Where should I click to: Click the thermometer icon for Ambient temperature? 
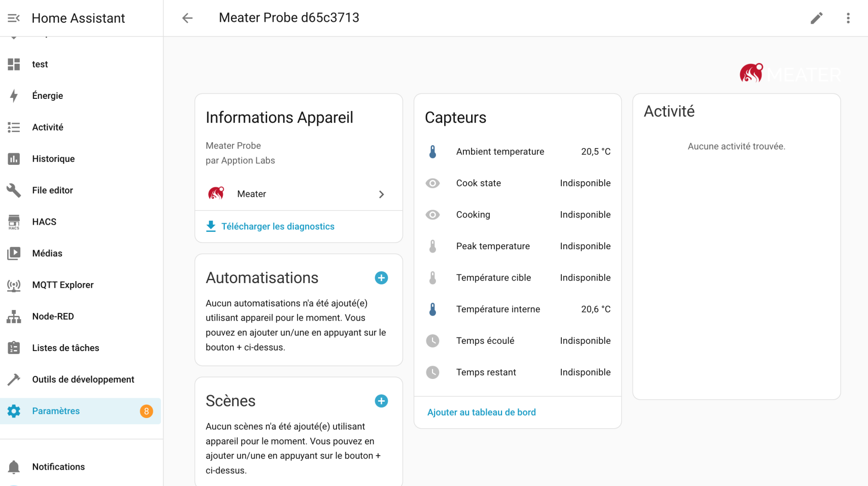coord(433,152)
